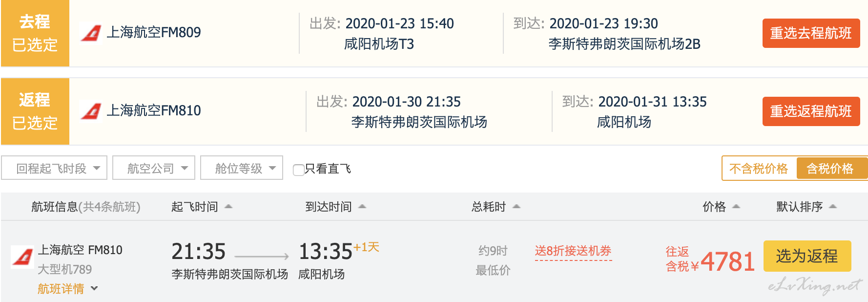The image size is (868, 302).
Task: Sort by departure time using the arrow icon
Action: coord(228,207)
